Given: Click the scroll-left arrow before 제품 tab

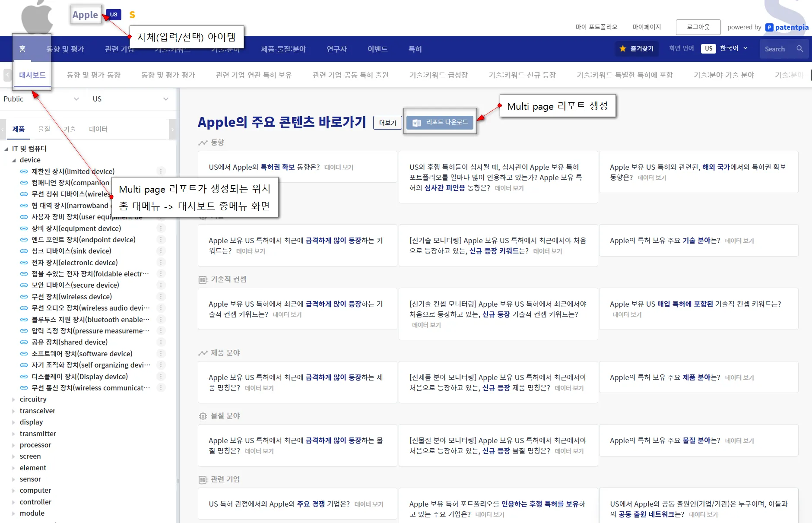Looking at the screenshot, I should click(x=3, y=129).
